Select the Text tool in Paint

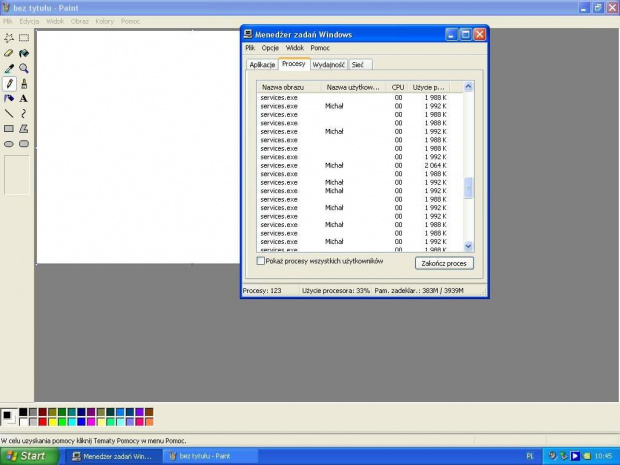pos(24,98)
